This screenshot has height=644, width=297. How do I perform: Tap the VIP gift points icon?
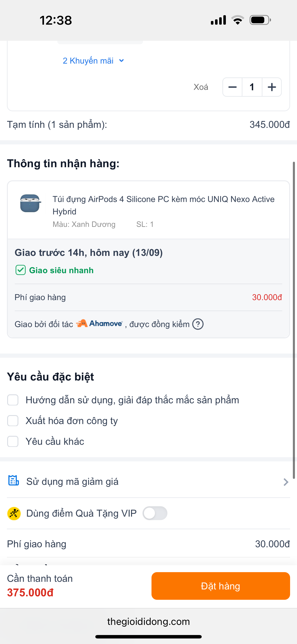point(14,513)
